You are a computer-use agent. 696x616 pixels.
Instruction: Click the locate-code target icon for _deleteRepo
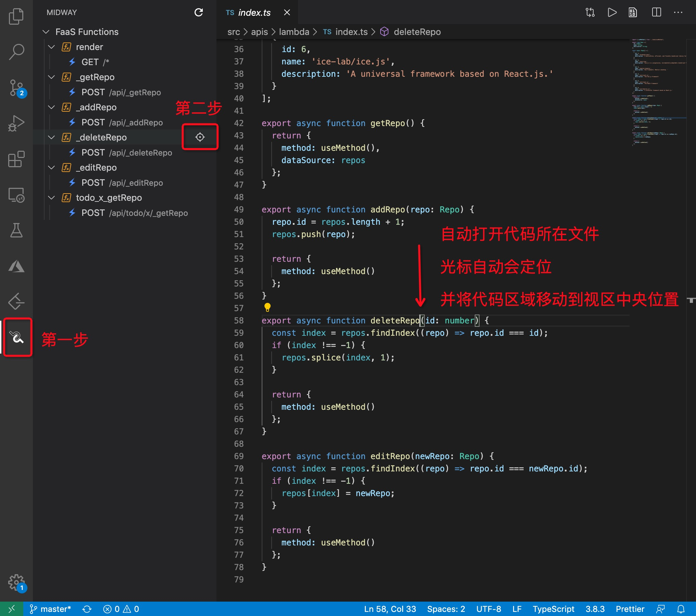coord(200,137)
